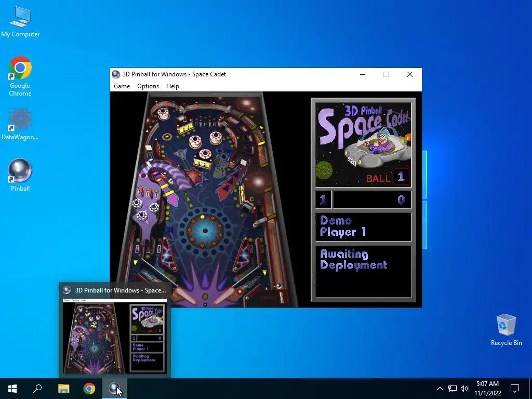Viewport: 532px width, 399px height.
Task: Click the Pinball taskbar button
Action: pyautogui.click(x=115, y=389)
